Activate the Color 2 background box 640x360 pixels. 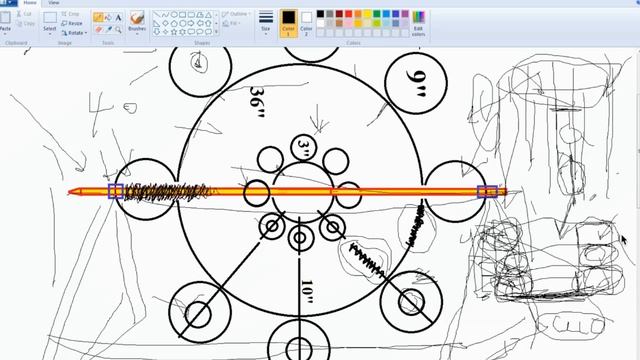[x=306, y=24]
